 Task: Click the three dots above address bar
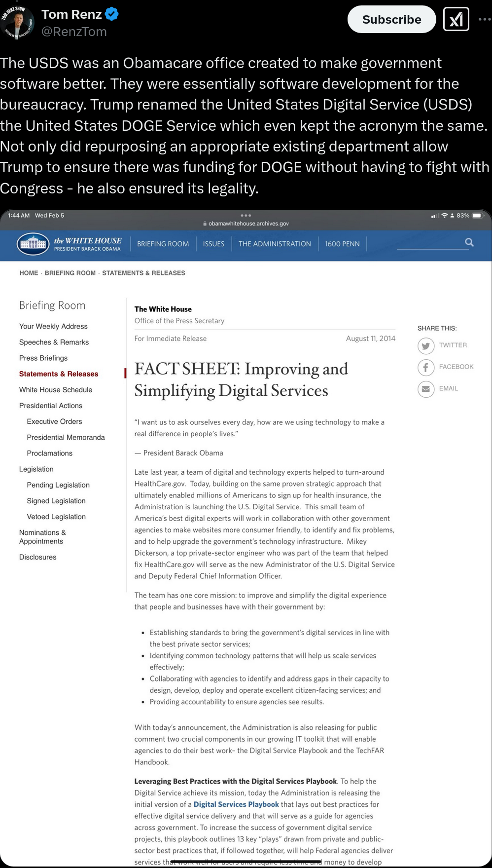[x=246, y=215]
